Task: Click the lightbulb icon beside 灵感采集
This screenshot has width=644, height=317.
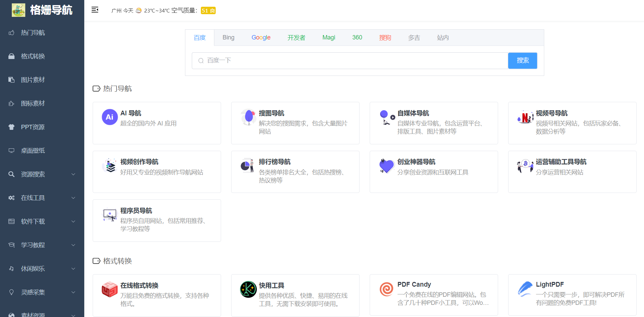Action: (11, 292)
